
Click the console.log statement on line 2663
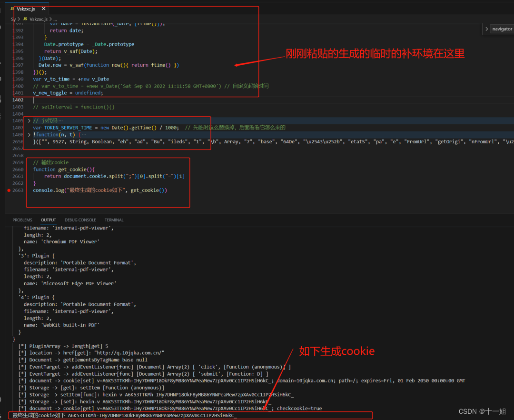pos(100,190)
